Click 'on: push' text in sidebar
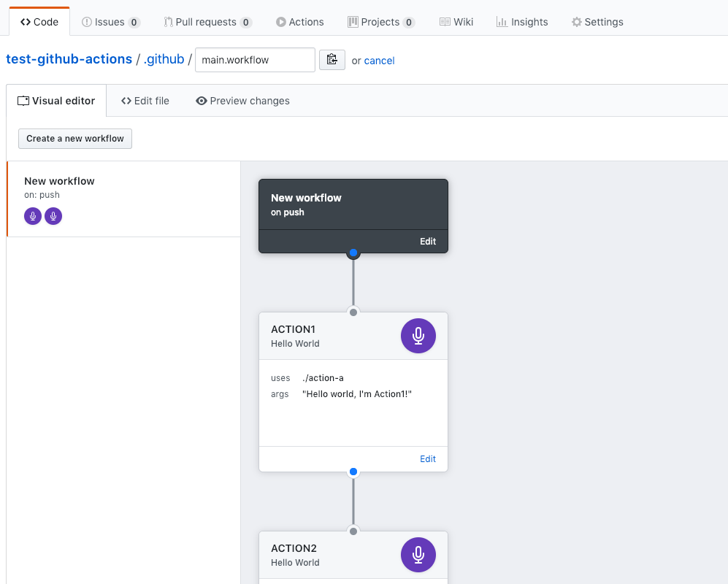This screenshot has width=728, height=584. (42, 195)
